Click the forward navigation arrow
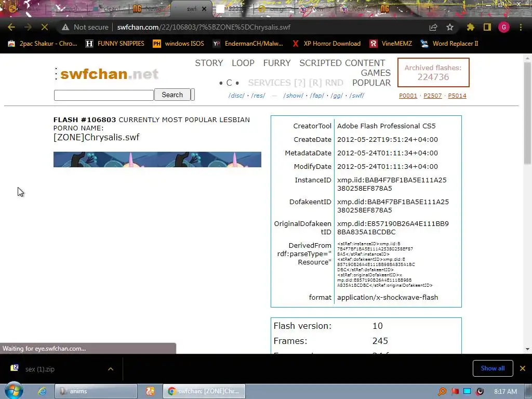This screenshot has width=532, height=399. pyautogui.click(x=28, y=27)
